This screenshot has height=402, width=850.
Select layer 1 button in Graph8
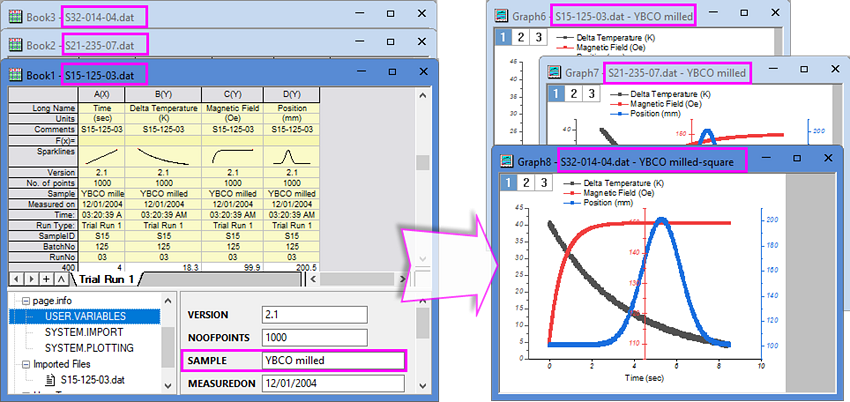pos(507,182)
